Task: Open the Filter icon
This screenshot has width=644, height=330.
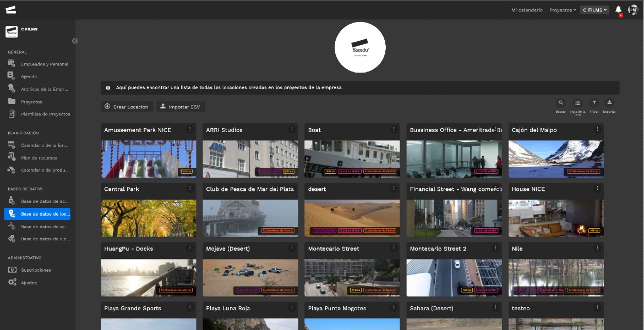Action: click(x=594, y=103)
